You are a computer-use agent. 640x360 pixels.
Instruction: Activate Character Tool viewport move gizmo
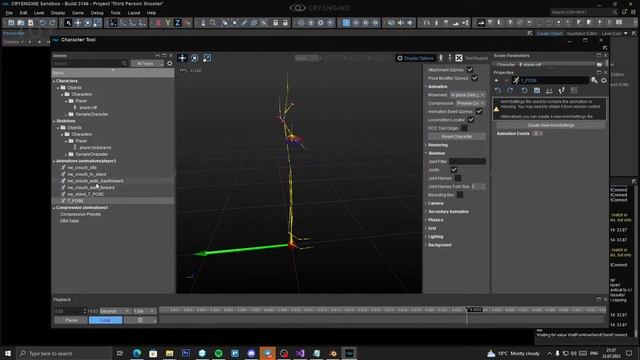182,58
